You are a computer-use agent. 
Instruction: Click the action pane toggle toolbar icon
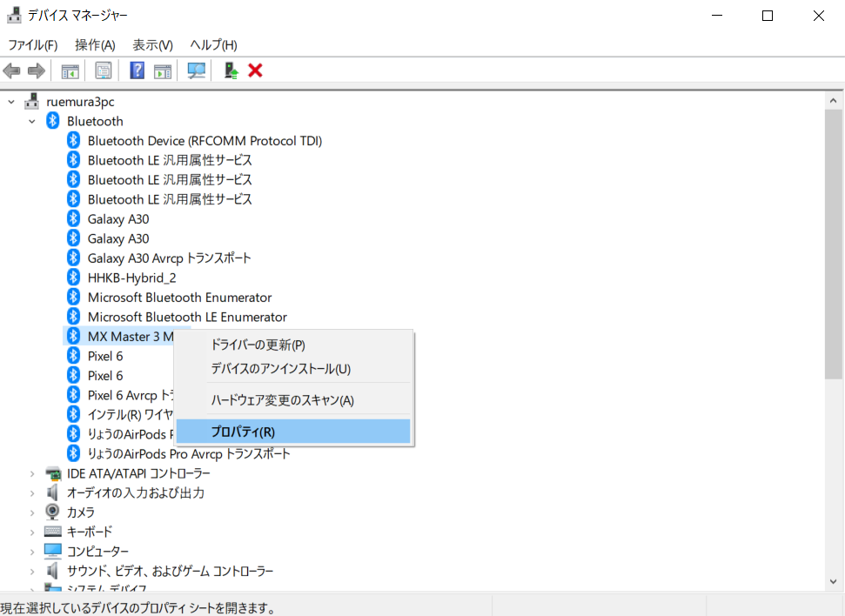[163, 70]
